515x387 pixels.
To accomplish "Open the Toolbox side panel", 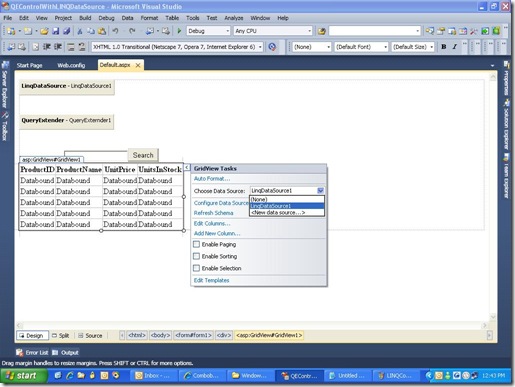I will 5,126.
